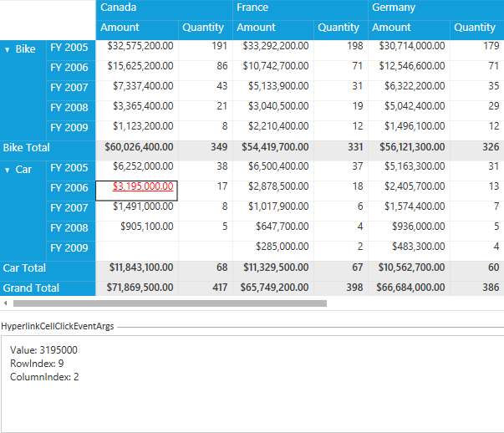Click the horizontal scrollbar thumb

click(170, 303)
